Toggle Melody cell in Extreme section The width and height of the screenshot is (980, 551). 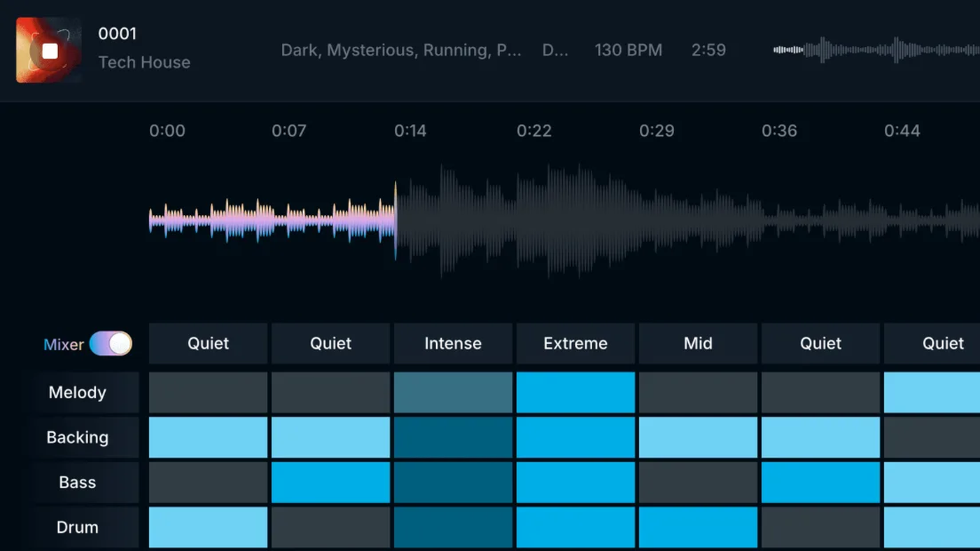click(575, 393)
